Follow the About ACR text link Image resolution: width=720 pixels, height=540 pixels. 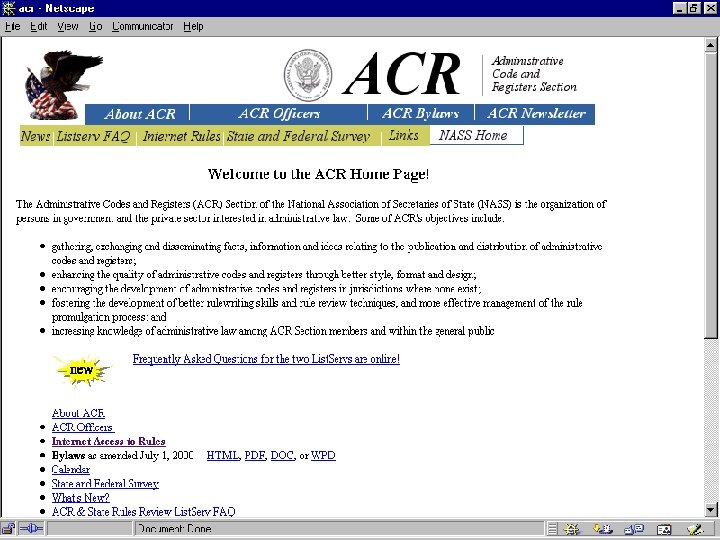[x=78, y=413]
